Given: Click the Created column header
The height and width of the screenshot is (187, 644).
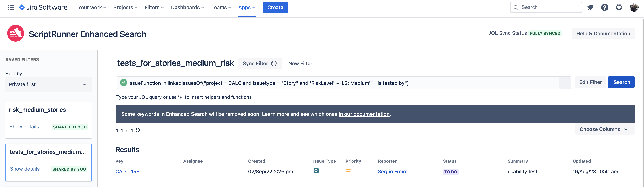Looking at the screenshot, I should 256,161.
